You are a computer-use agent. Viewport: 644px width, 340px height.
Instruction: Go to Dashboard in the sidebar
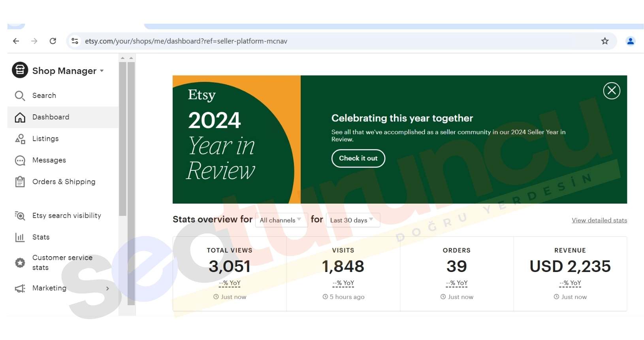click(63, 117)
